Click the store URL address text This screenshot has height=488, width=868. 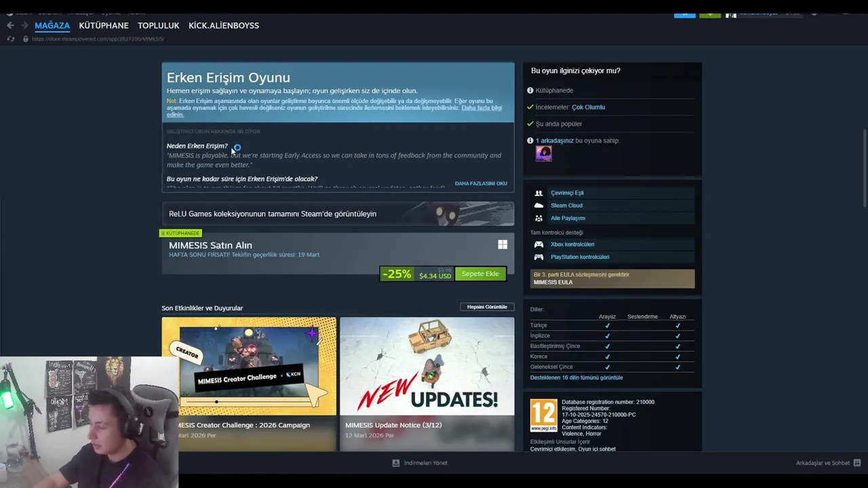coord(98,39)
